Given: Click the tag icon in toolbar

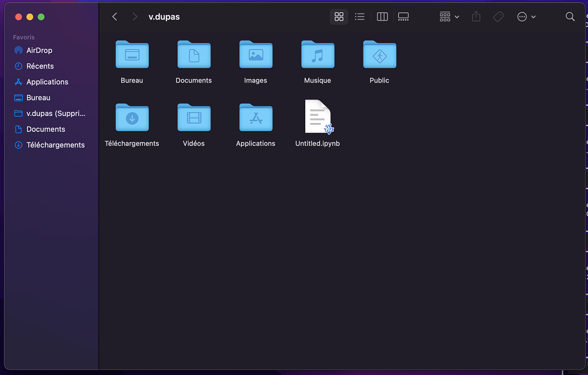Looking at the screenshot, I should pyautogui.click(x=498, y=17).
